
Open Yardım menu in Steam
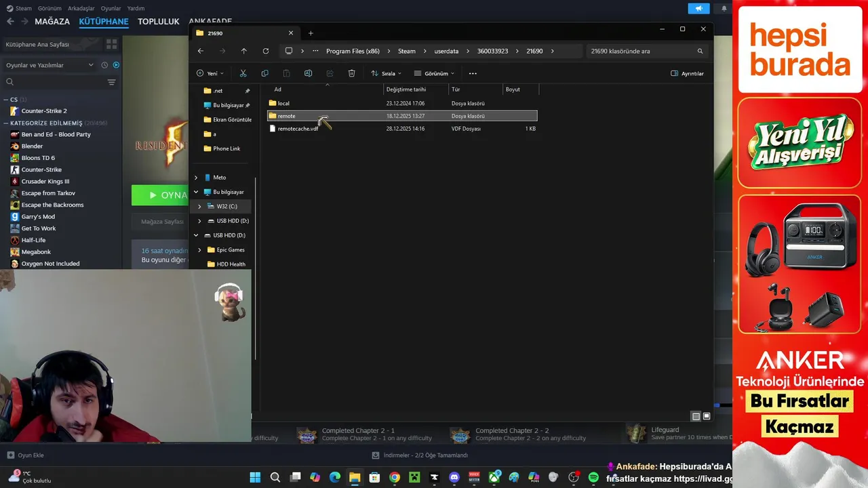(x=136, y=8)
